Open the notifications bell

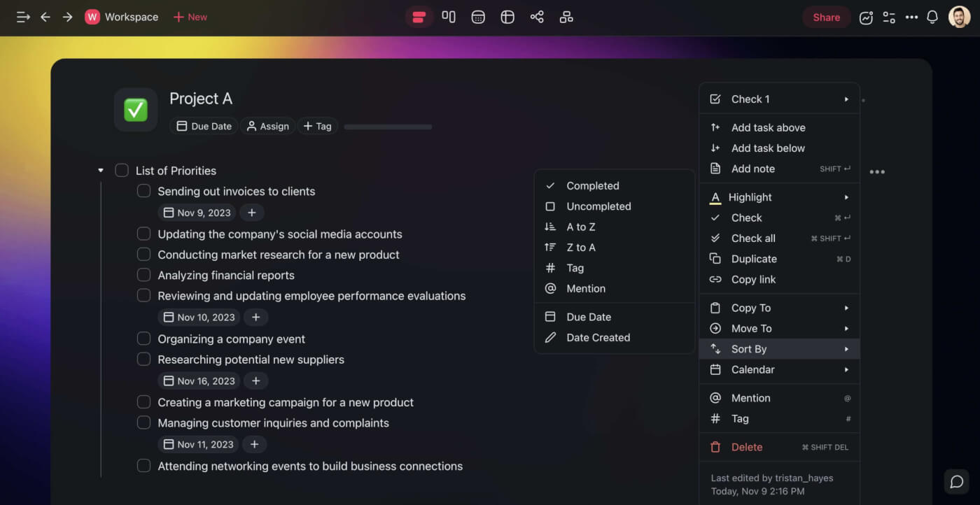pyautogui.click(x=932, y=17)
